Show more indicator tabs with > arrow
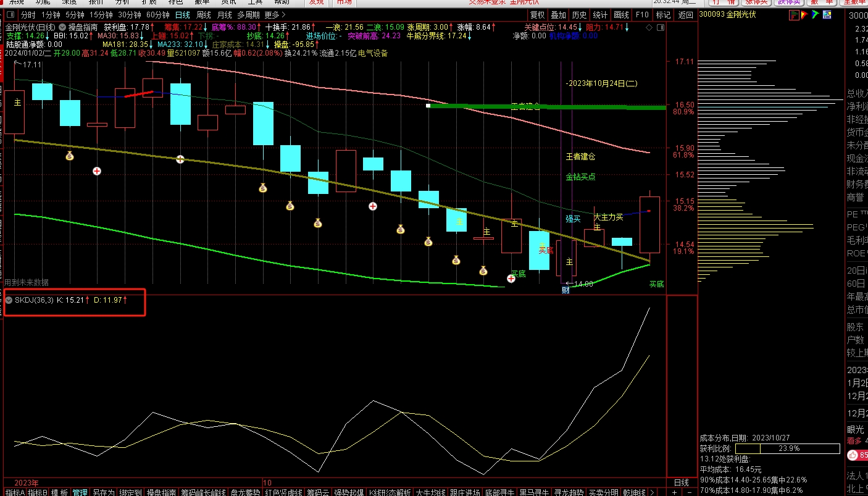The width and height of the screenshot is (868, 496). click(x=653, y=492)
